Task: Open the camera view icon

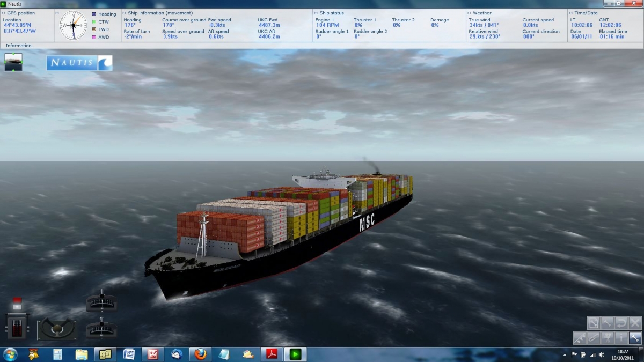Action: 608,338
